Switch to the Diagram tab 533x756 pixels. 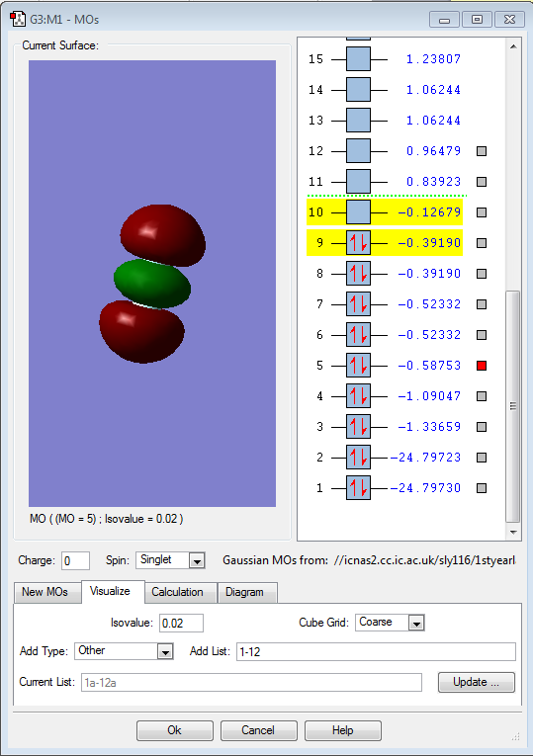[244, 592]
